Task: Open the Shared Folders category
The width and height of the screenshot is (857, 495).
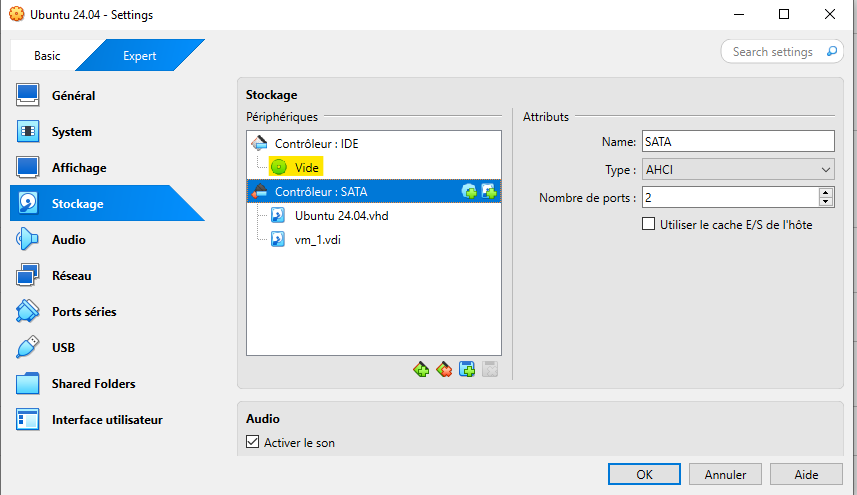Action: pos(93,384)
